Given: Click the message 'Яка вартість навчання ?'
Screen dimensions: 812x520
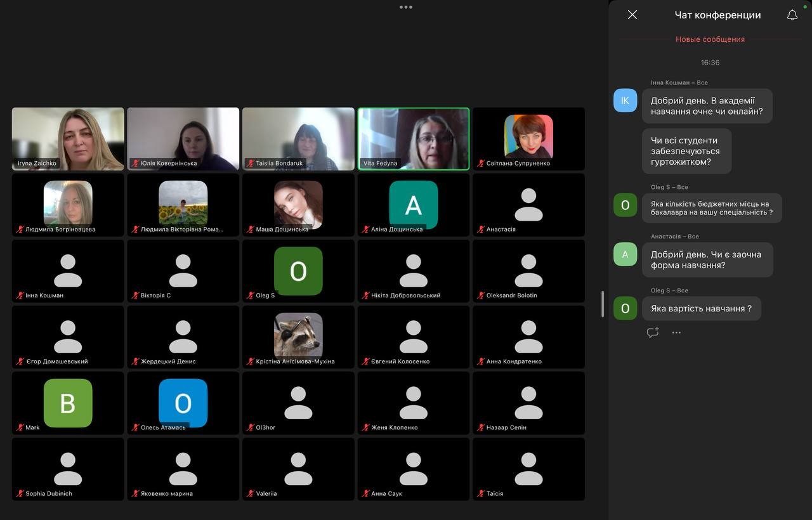Looking at the screenshot, I should pos(701,309).
